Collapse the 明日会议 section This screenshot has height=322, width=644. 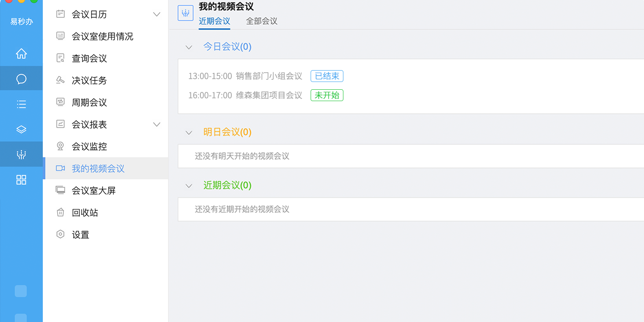click(189, 133)
